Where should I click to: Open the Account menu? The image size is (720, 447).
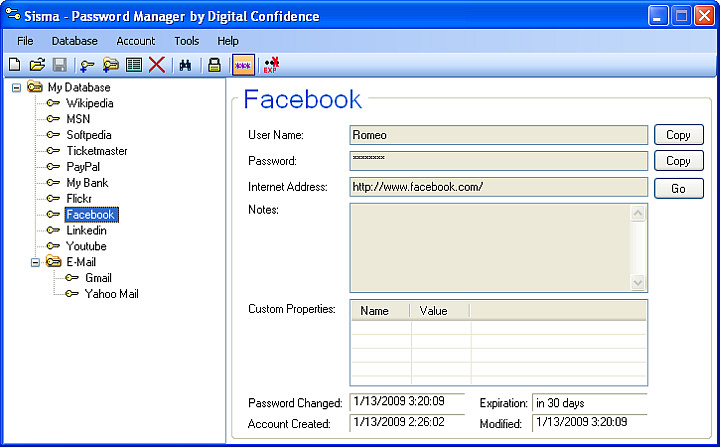click(x=135, y=41)
